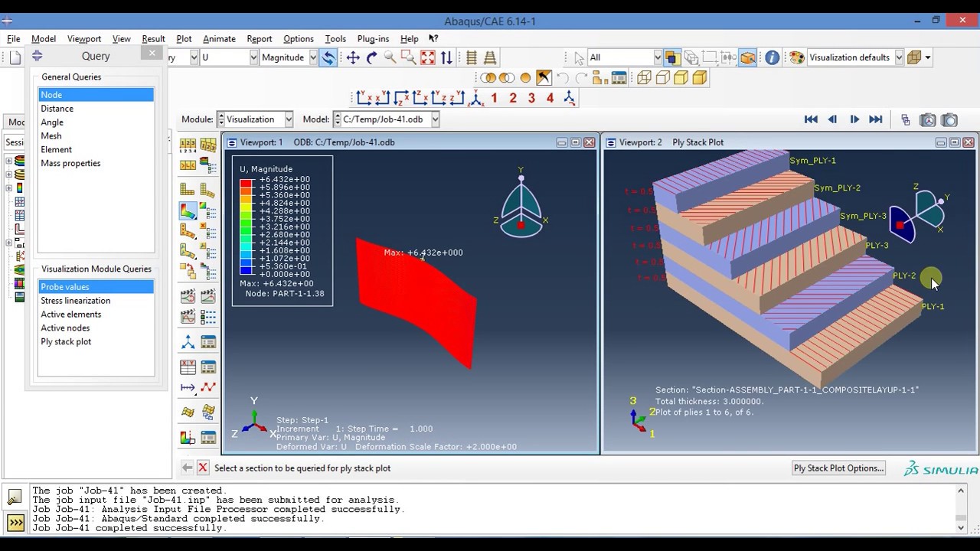The width and height of the screenshot is (980, 551).
Task: Jump to the first frame
Action: [811, 119]
